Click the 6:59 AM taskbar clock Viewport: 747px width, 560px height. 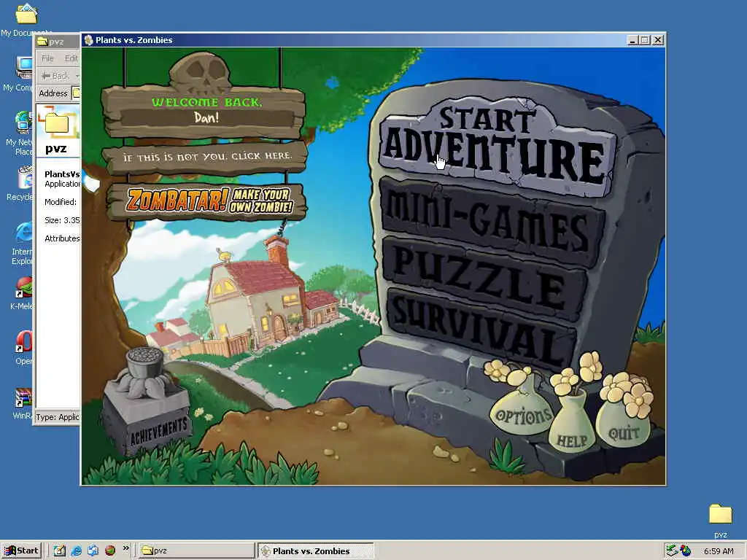click(x=719, y=551)
